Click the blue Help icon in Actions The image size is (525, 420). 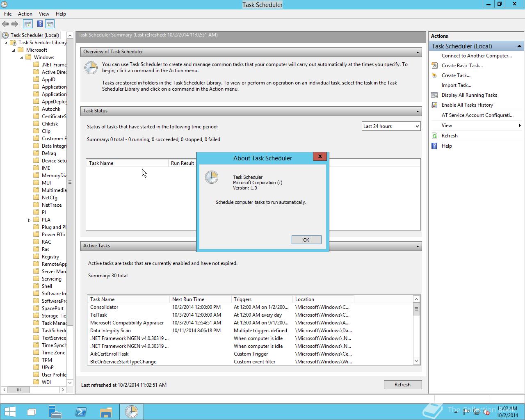(434, 146)
